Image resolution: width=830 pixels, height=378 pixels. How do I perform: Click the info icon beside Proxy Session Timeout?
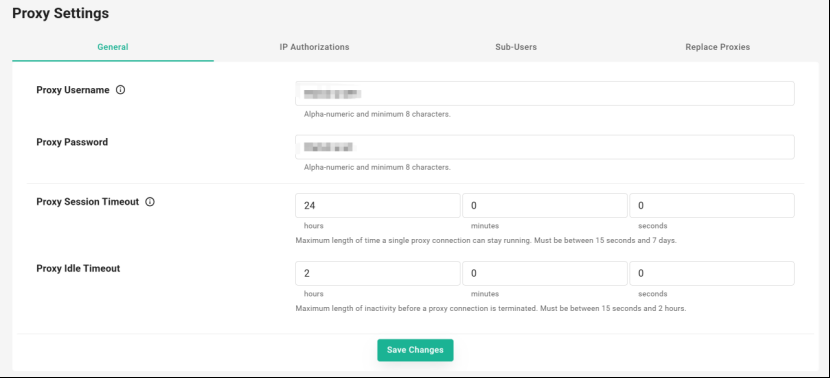tap(150, 202)
